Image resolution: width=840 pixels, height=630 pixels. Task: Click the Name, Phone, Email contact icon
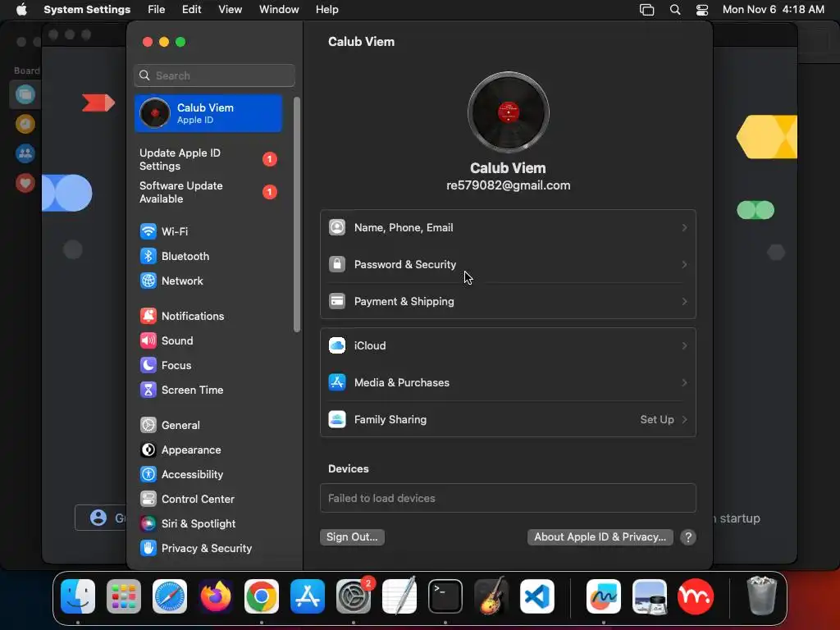337,228
